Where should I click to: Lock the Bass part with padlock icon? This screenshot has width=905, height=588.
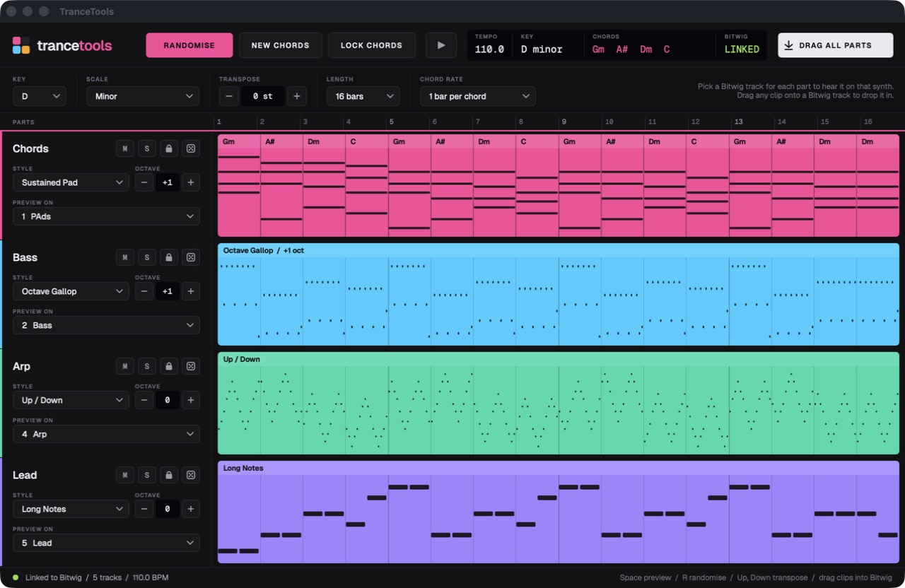click(168, 257)
